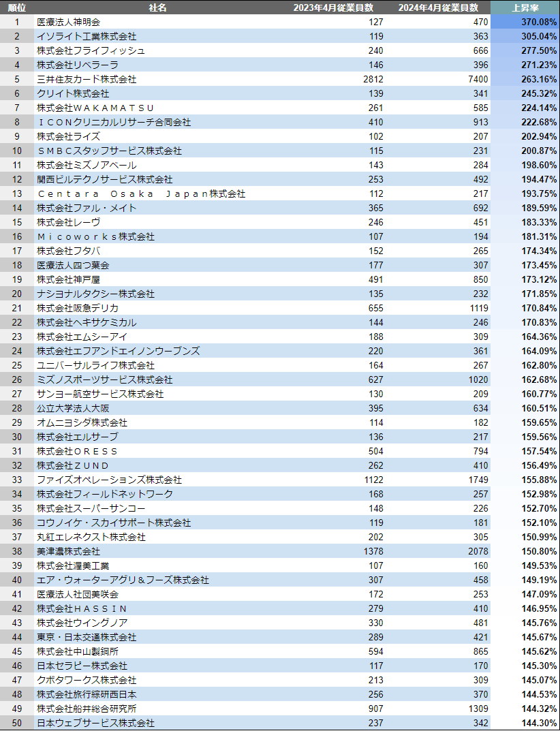The width and height of the screenshot is (560, 731).
Task: Select 医療法人社団美咲会 cell
Action: pyautogui.click(x=78, y=594)
